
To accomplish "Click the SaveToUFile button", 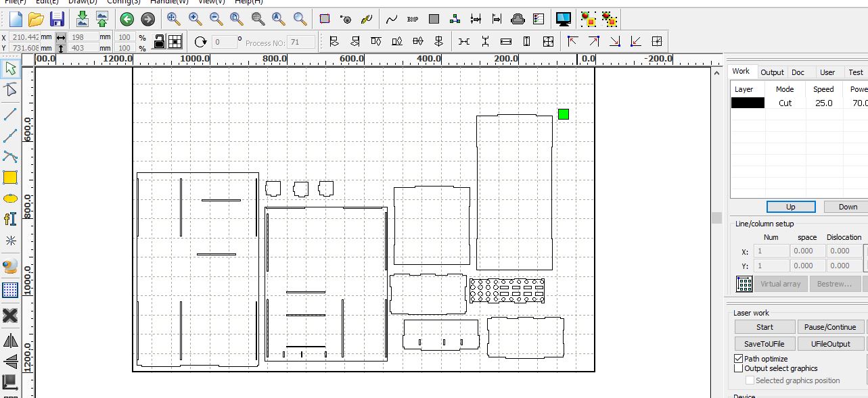I will coord(764,344).
